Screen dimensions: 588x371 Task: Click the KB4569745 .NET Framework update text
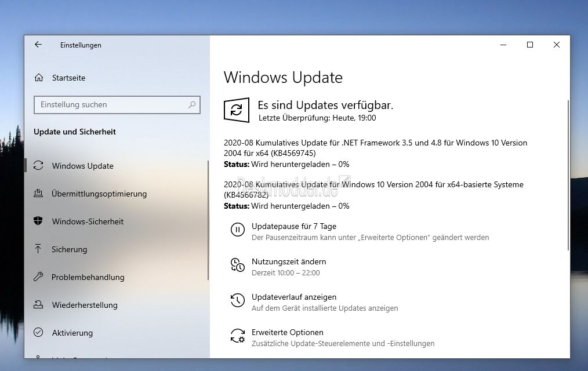tap(375, 148)
